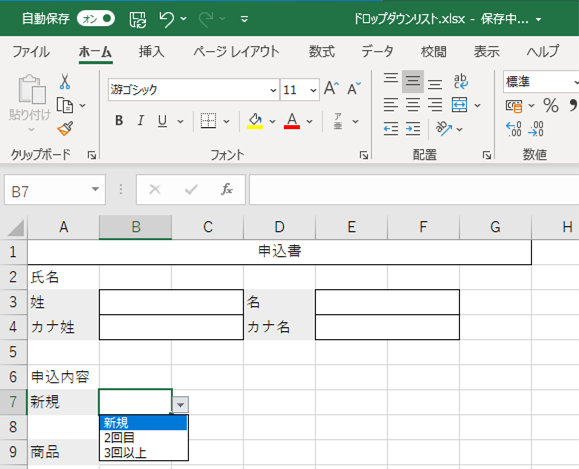Open the Fill Color dropdown arrow
This screenshot has width=579, height=469.
273,121
